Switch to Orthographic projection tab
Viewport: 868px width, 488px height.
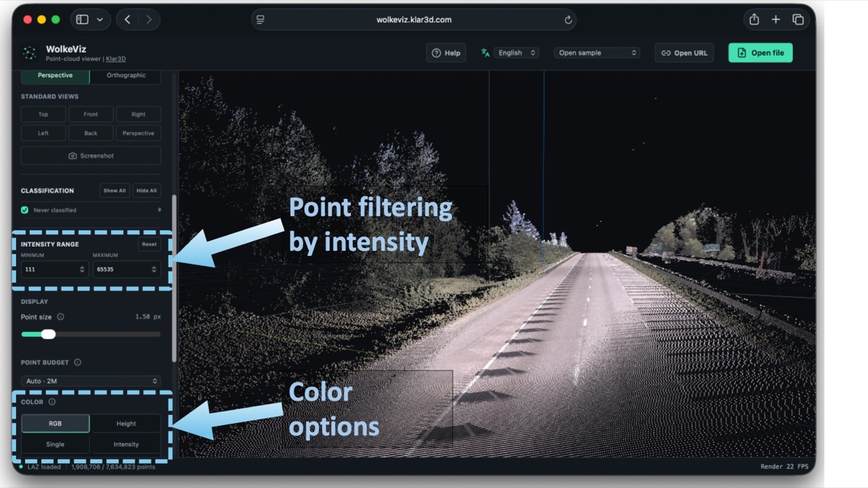[126, 75]
